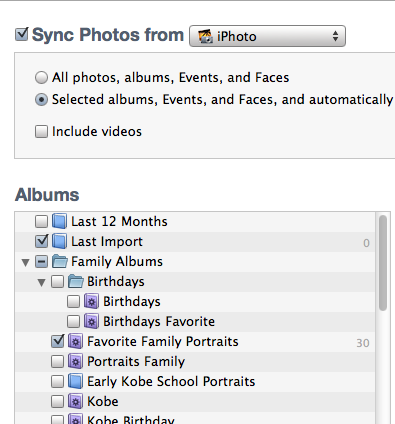Toggle the Family Albums mixed-state checkbox
The height and width of the screenshot is (424, 395).
[41, 261]
